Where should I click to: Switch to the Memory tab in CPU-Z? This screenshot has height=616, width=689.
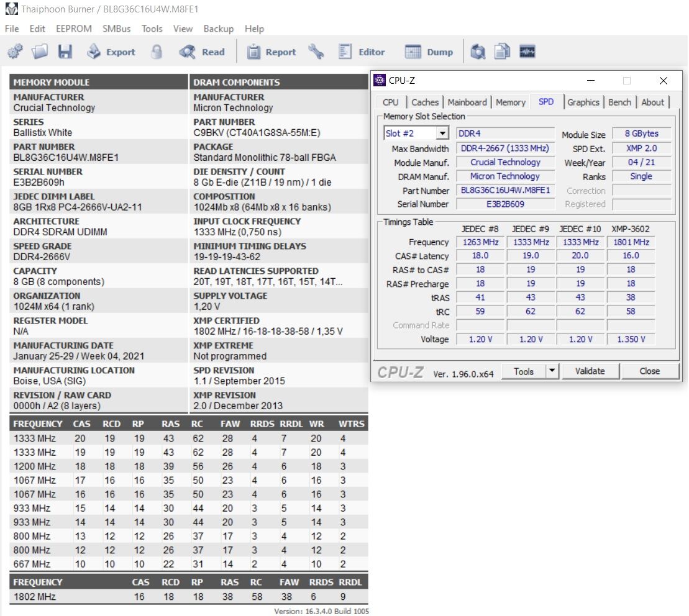(511, 102)
